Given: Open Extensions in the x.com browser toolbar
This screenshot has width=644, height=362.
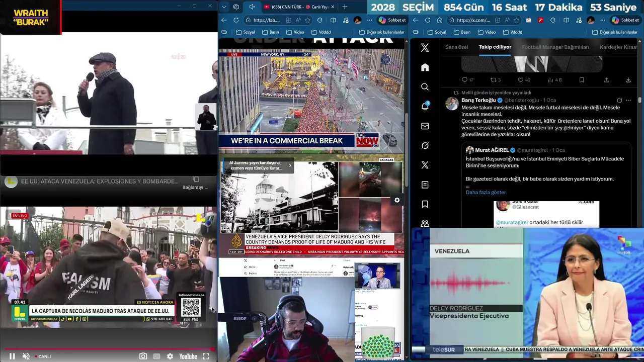Looking at the screenshot, I should point(553,20).
